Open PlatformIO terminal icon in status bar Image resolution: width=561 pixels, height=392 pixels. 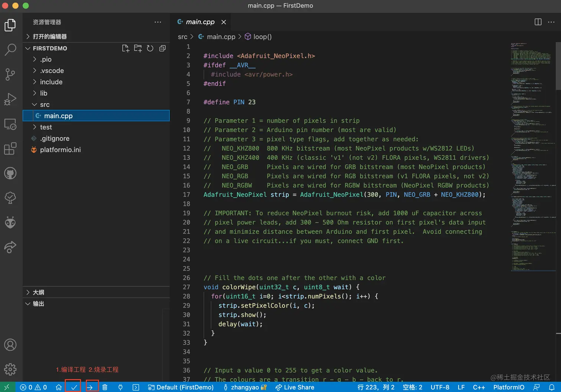(136, 387)
